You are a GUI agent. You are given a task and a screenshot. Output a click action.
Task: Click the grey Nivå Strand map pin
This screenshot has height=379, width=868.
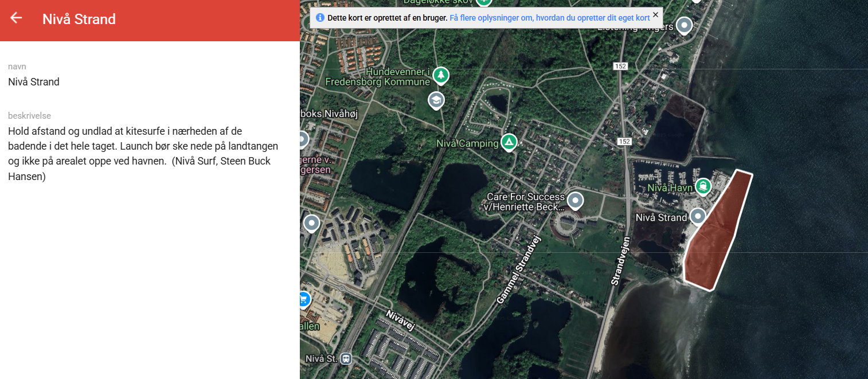698,216
